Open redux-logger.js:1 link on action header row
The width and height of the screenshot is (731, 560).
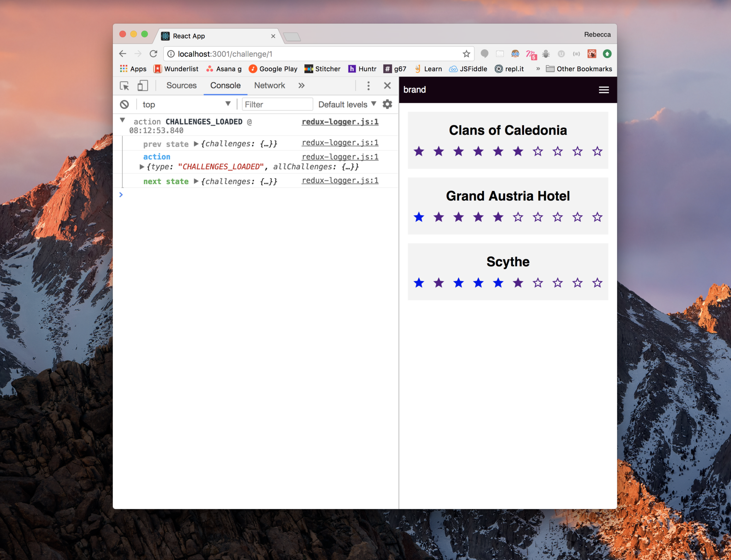point(340,122)
